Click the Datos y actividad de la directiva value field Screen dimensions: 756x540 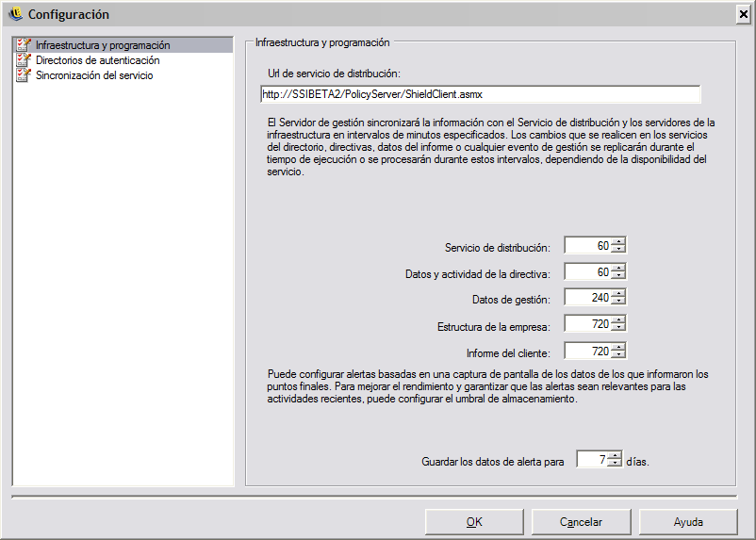(x=587, y=271)
